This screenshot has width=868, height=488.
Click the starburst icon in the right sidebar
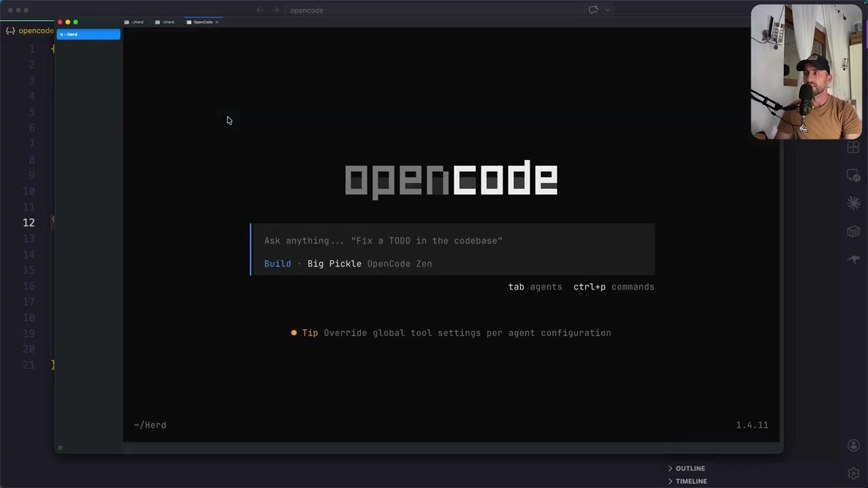[x=853, y=203]
